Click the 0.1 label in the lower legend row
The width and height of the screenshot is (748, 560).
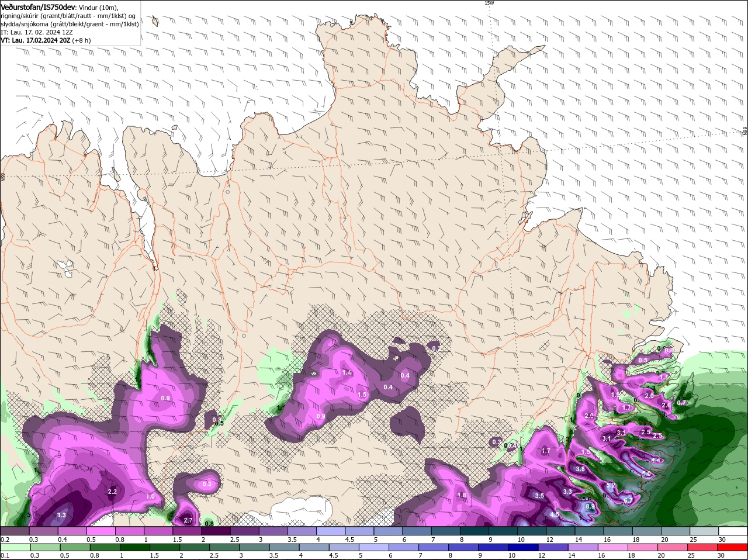tap(5, 556)
